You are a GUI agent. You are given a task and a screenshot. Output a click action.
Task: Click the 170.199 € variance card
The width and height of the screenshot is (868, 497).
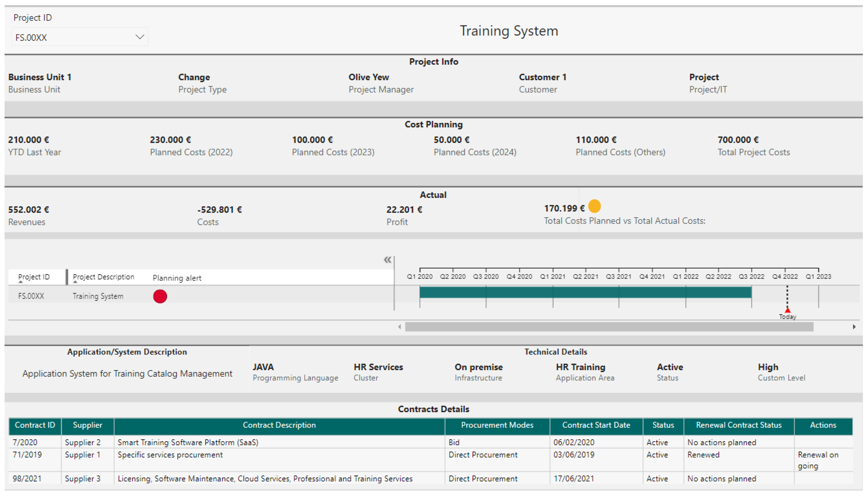[x=564, y=209]
